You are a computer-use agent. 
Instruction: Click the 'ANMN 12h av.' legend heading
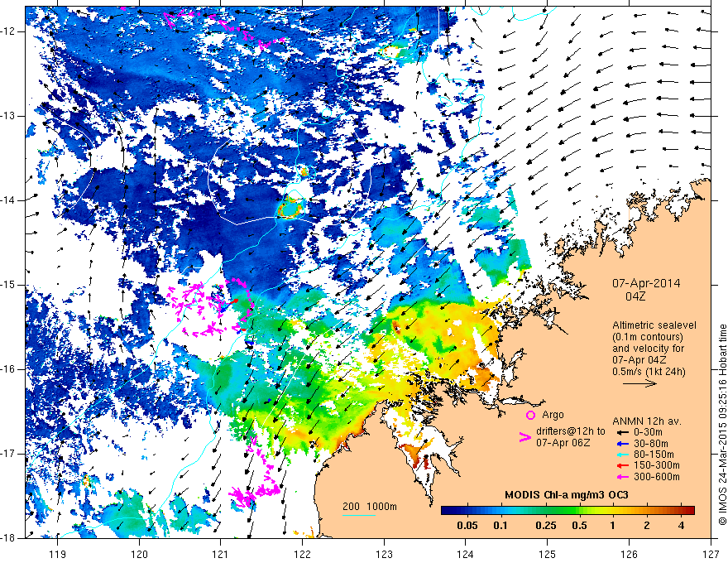(x=647, y=421)
